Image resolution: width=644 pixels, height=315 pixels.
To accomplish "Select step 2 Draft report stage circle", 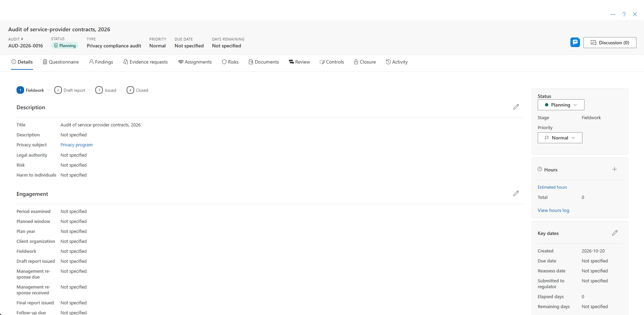I will tap(58, 90).
